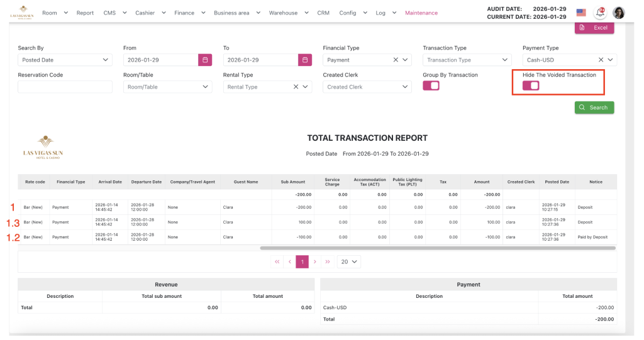Open the Maintenance menu item
The width and height of the screenshot is (644, 340).
tap(421, 13)
